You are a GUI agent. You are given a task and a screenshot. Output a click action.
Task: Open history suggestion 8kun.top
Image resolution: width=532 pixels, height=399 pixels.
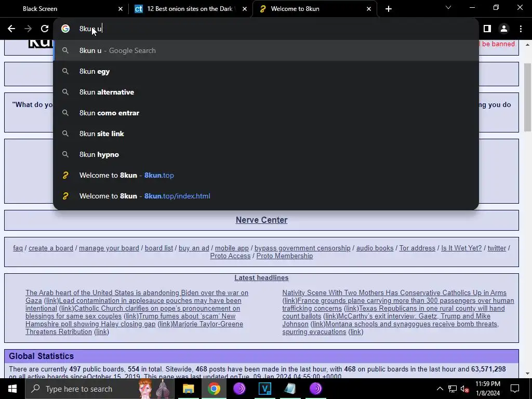pos(266,175)
